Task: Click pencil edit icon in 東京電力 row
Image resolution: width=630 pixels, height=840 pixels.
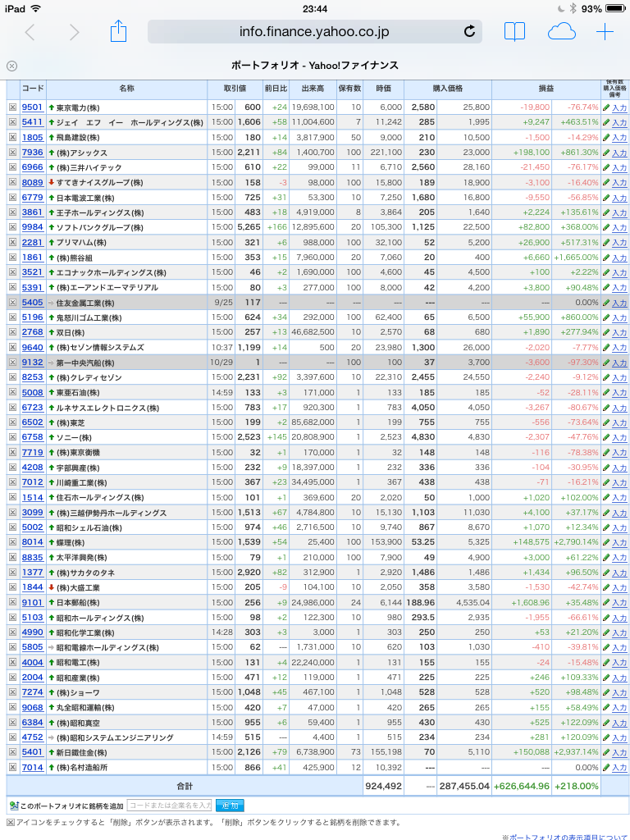Action: pos(606,107)
